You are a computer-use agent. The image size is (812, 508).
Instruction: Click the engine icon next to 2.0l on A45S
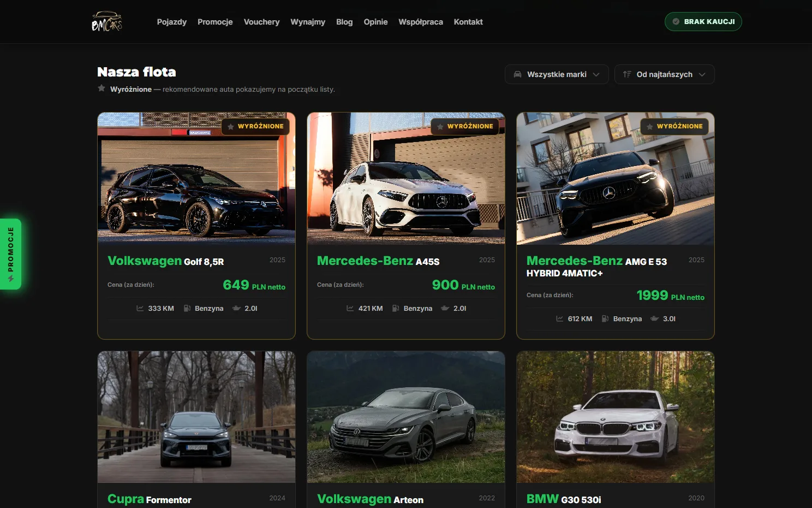click(x=445, y=309)
